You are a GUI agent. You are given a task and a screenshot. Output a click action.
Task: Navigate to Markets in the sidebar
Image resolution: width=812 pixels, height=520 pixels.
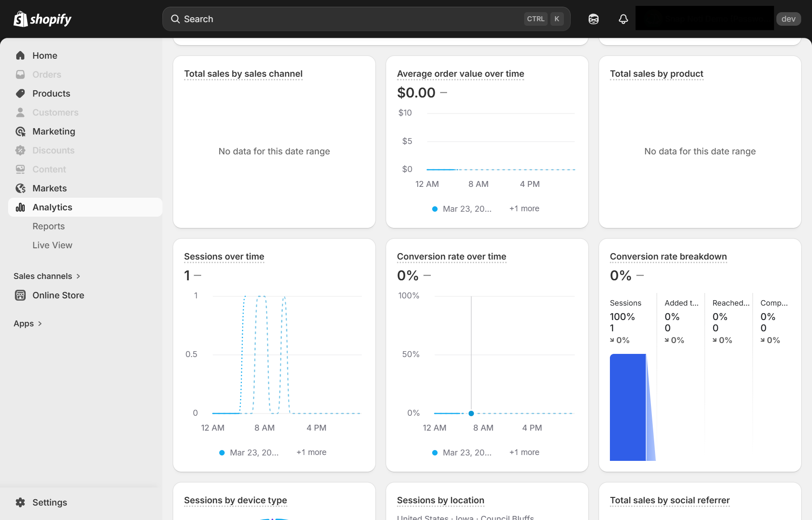(49, 188)
